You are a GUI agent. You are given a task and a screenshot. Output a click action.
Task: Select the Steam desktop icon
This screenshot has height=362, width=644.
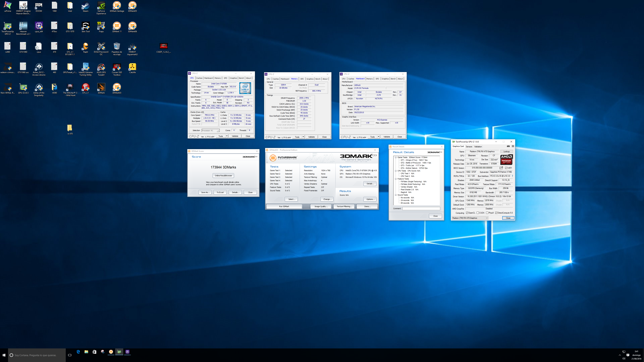coord(86,7)
